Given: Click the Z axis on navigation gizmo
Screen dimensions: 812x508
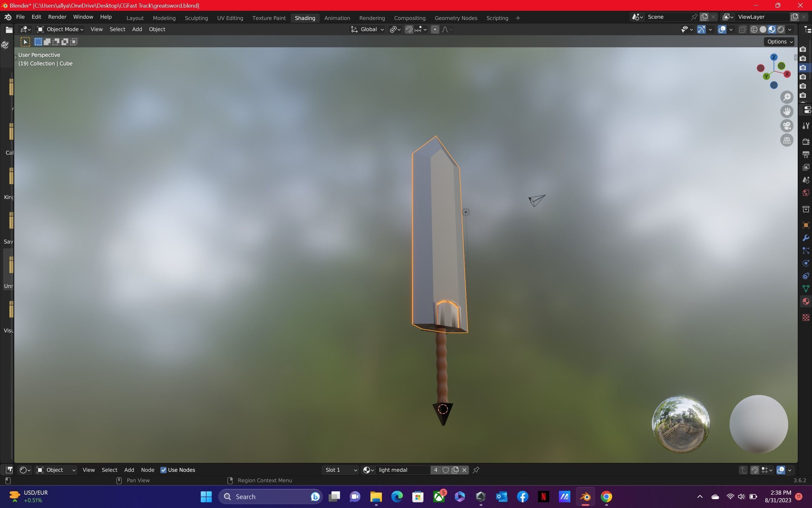Looking at the screenshot, I should click(x=774, y=57).
